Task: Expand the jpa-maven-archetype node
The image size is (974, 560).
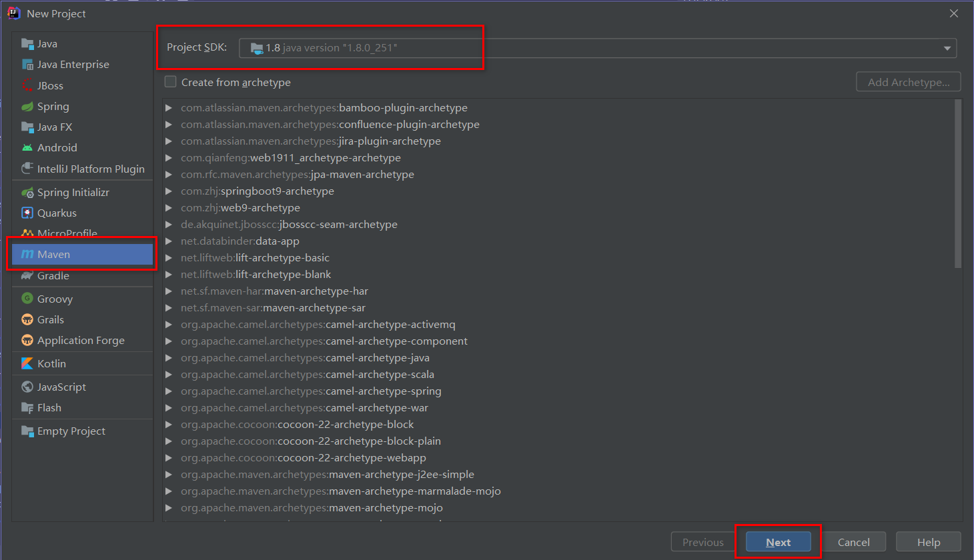Action: pos(169,175)
